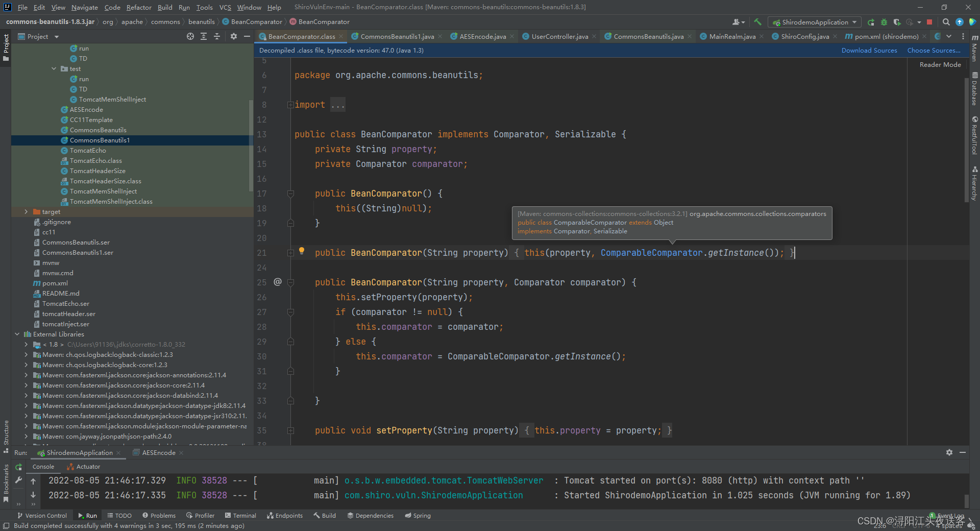Switch to the UserController.java tab
980x531 pixels.
559,36
